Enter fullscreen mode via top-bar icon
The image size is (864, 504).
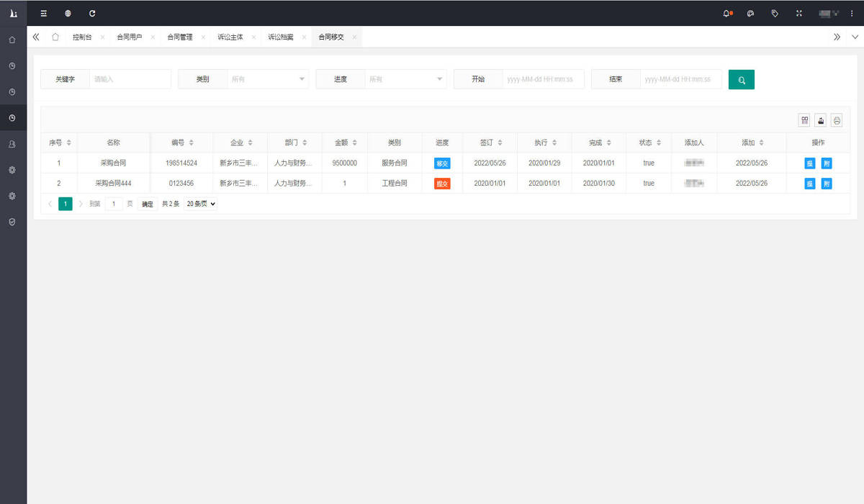tap(798, 13)
